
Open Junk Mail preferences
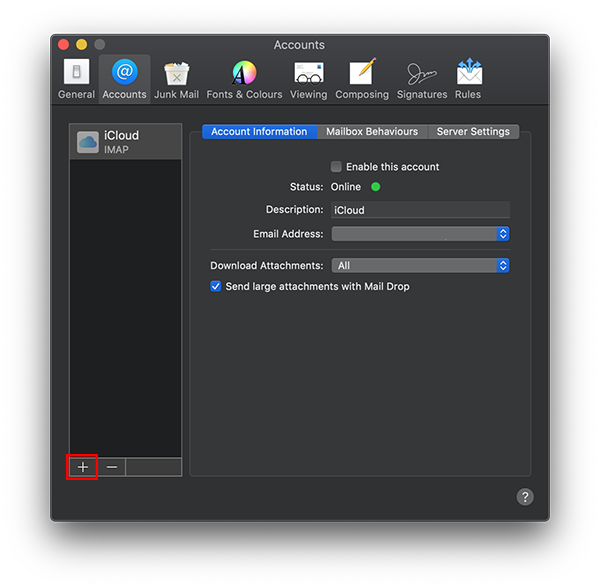click(x=176, y=79)
